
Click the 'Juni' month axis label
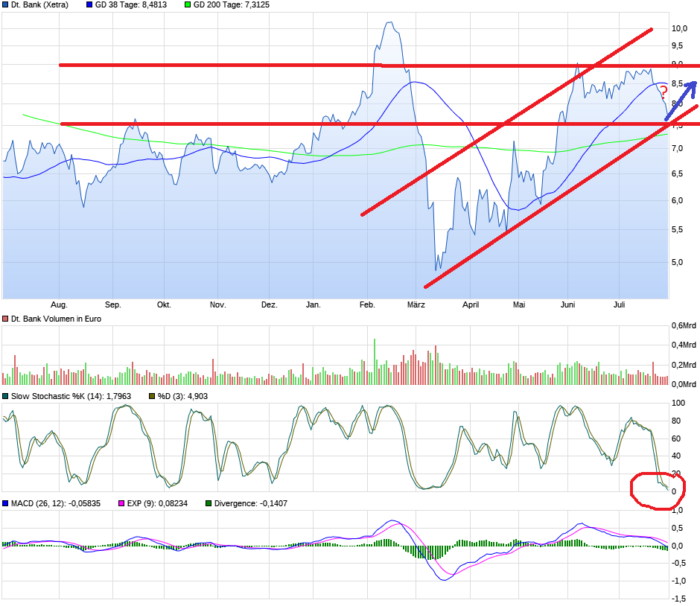pos(568,304)
